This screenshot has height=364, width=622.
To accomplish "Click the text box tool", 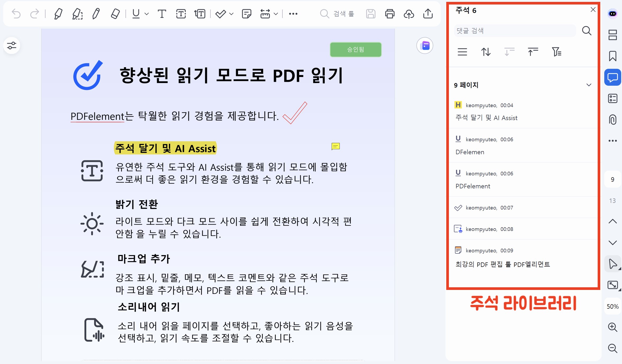I will click(181, 14).
